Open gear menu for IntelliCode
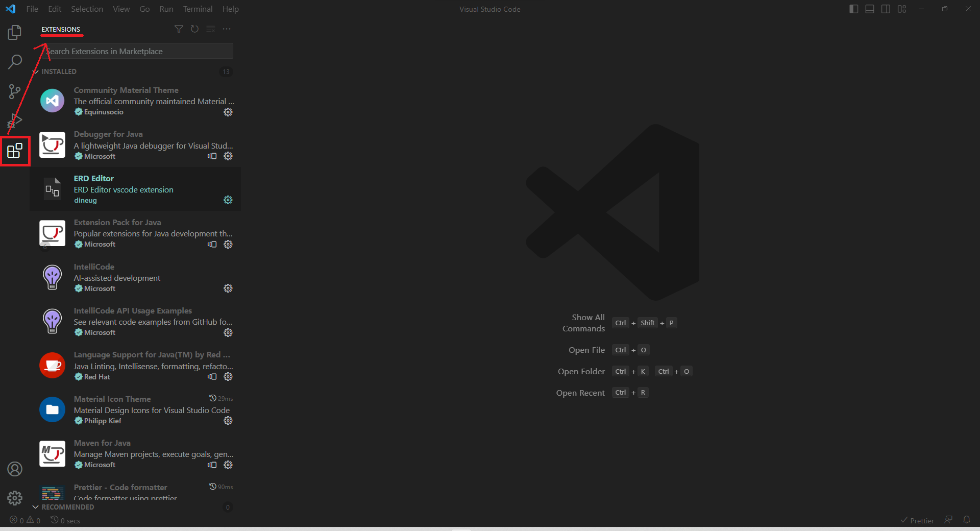The height and width of the screenshot is (531, 980). click(x=228, y=288)
